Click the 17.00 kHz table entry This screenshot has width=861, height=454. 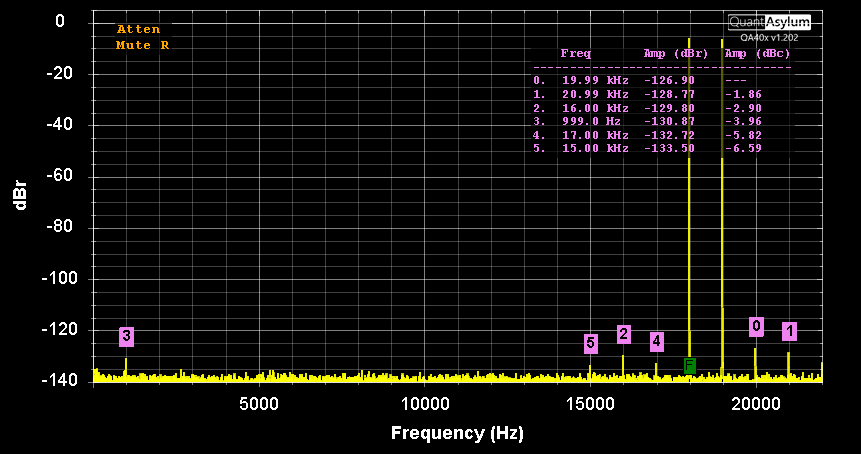[x=595, y=135]
